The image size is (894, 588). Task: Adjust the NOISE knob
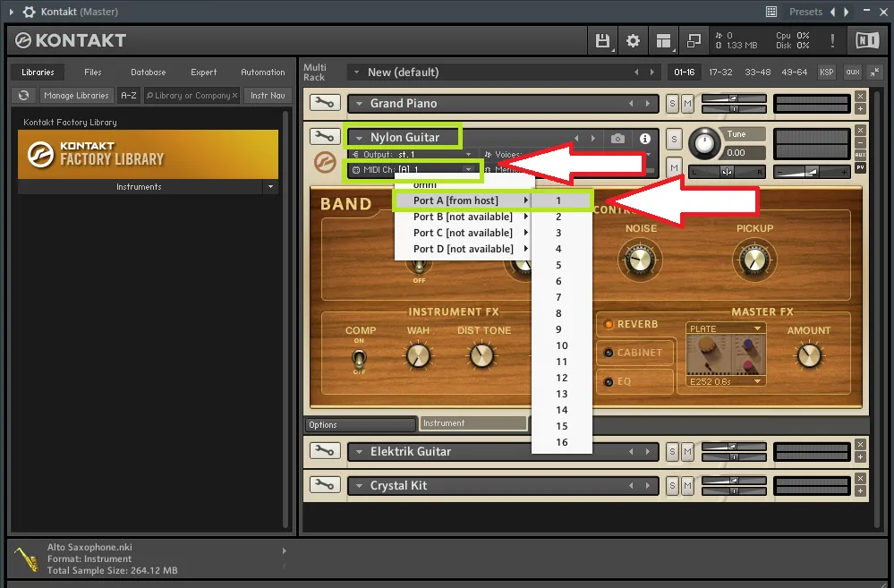[640, 260]
